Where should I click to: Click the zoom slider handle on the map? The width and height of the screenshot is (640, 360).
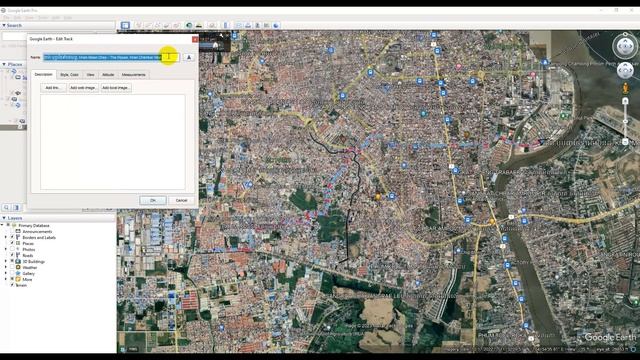(x=625, y=122)
